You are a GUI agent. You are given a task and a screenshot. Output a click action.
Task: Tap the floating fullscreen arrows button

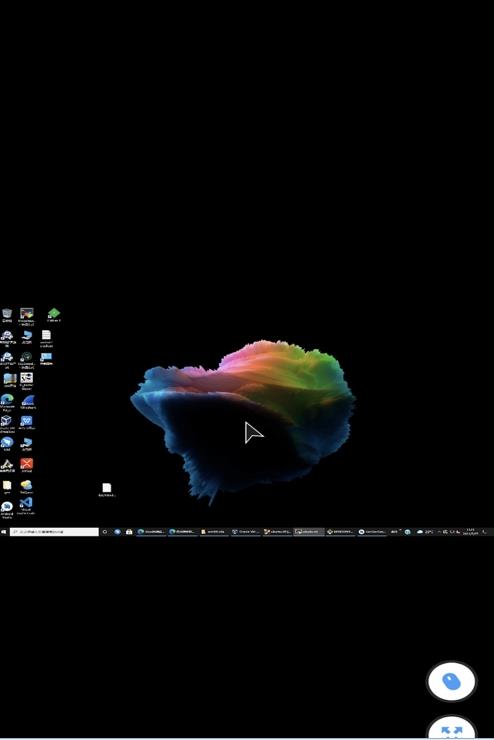(x=452, y=729)
